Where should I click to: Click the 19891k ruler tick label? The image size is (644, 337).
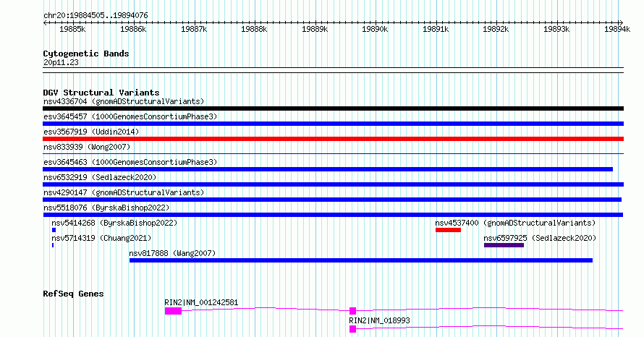[x=436, y=29]
